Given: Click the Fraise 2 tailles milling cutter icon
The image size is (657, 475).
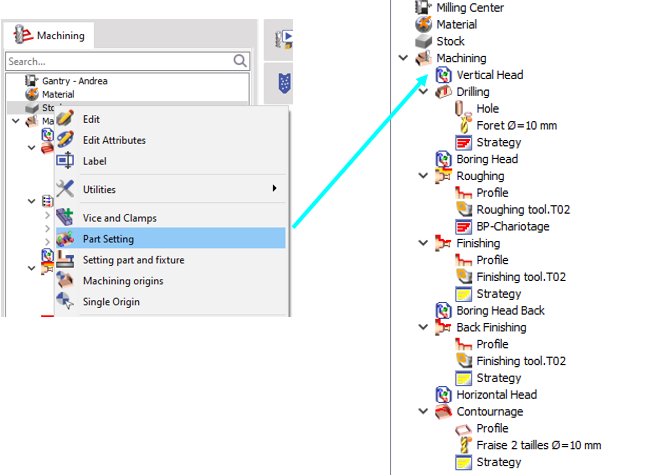Looking at the screenshot, I should 463,445.
